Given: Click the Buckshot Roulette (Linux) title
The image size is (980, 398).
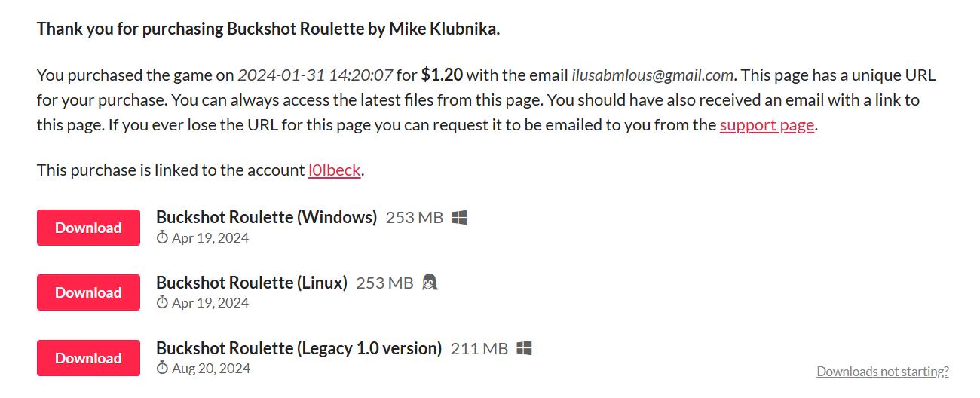Looking at the screenshot, I should 252,283.
